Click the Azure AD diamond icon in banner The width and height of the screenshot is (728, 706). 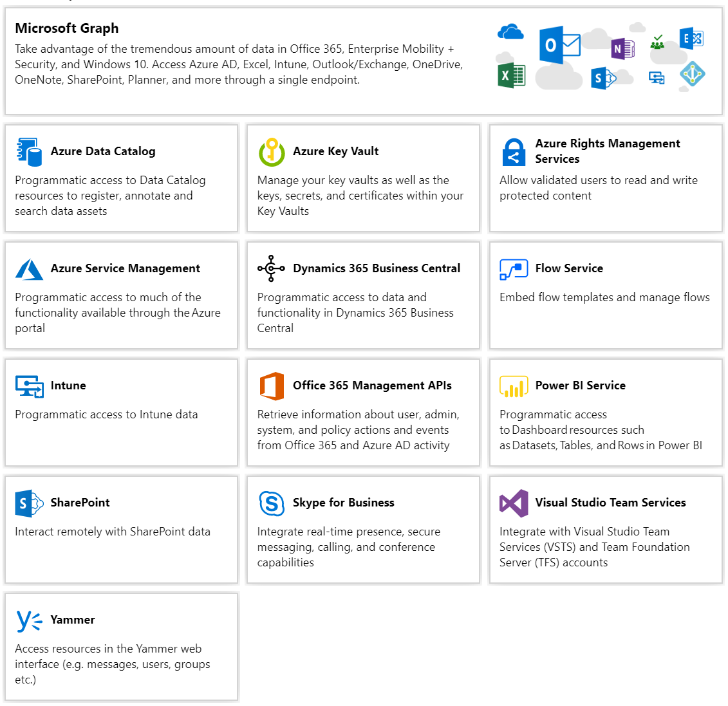click(692, 74)
